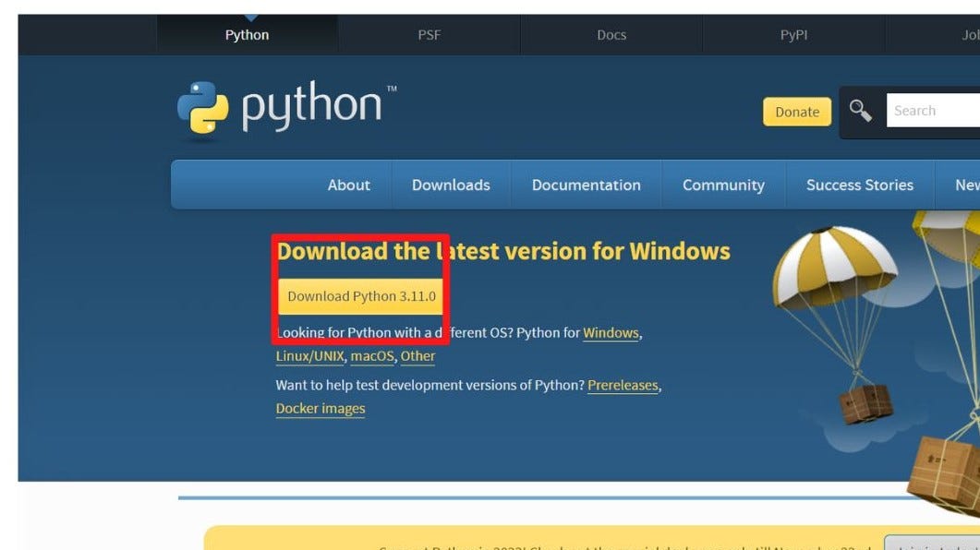Viewport: 980px width, 550px height.
Task: Open the Success Stories menu
Action: tap(859, 185)
